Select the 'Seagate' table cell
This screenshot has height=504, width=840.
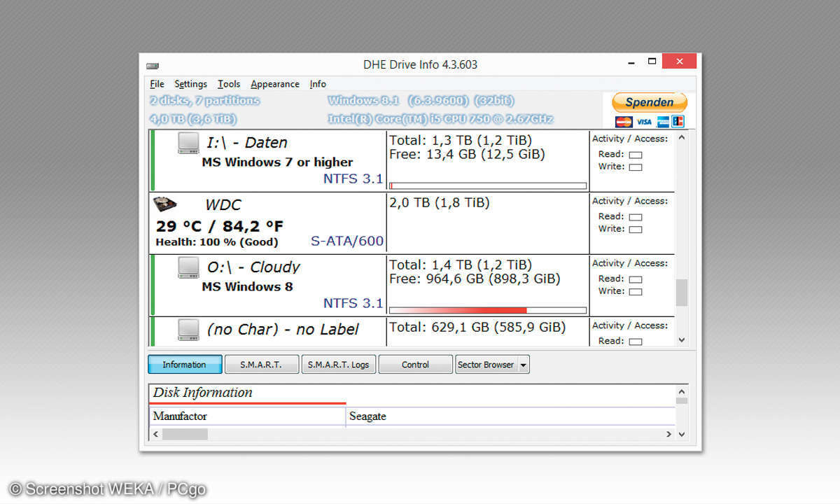(x=511, y=416)
